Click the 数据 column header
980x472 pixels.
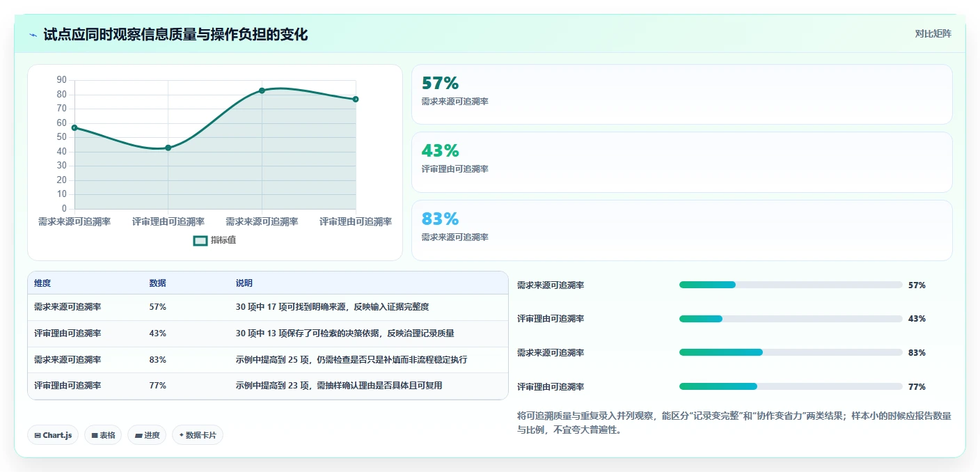click(x=157, y=283)
